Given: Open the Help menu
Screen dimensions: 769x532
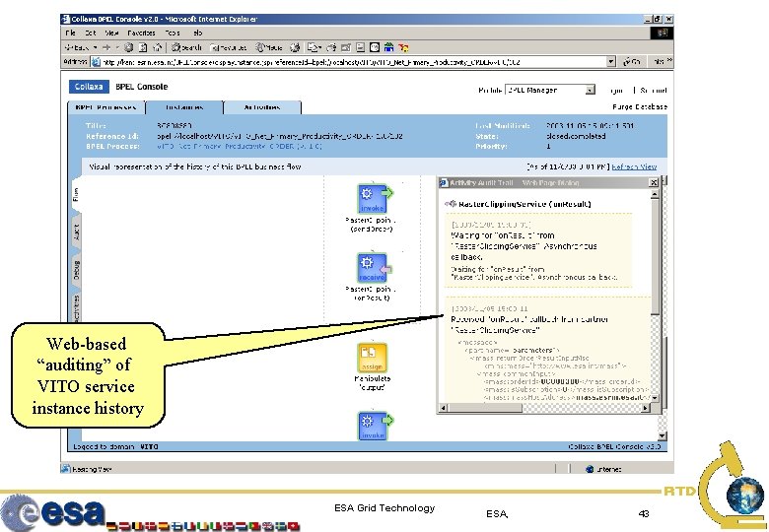Looking at the screenshot, I should pyautogui.click(x=197, y=33).
